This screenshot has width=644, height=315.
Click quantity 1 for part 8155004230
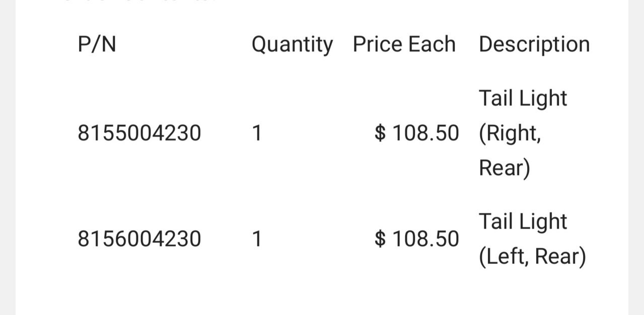(x=257, y=133)
